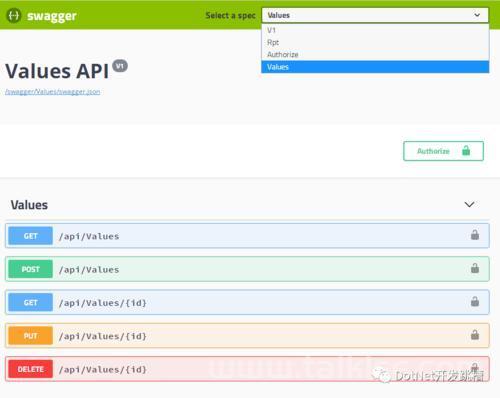
Task: Collapse the Values section chevron
Action: [x=469, y=204]
